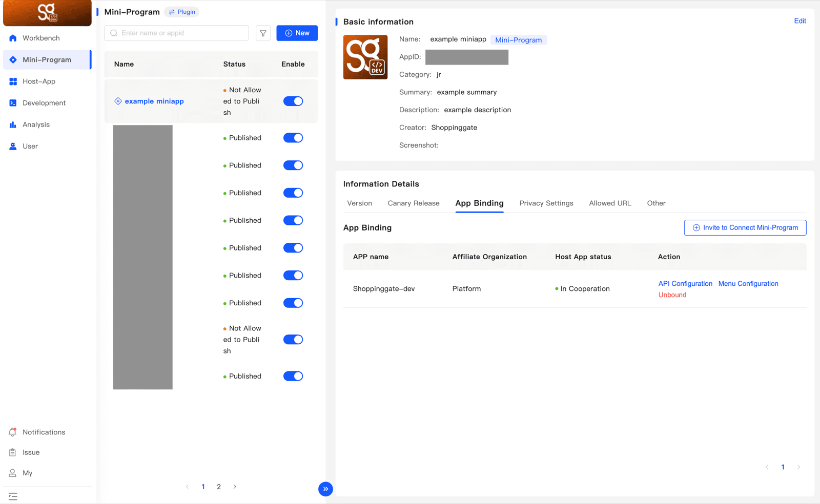Click the mini-app logo thumbnail
This screenshot has height=504, width=820.
pos(365,57)
